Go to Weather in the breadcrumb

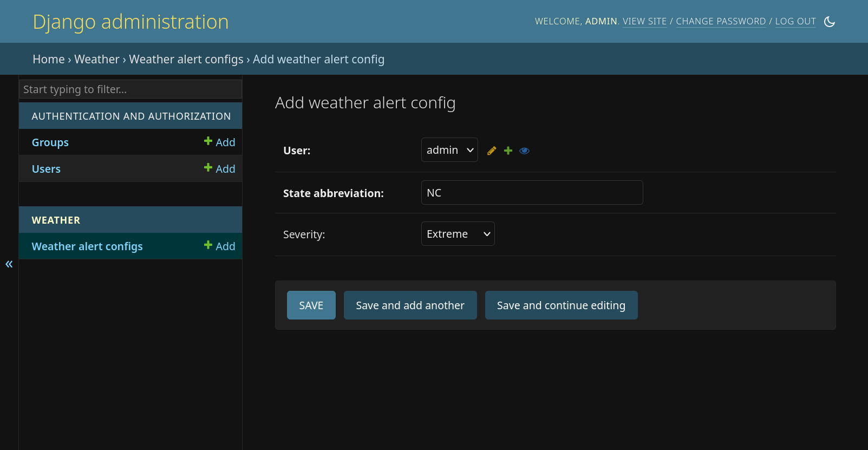pyautogui.click(x=97, y=60)
